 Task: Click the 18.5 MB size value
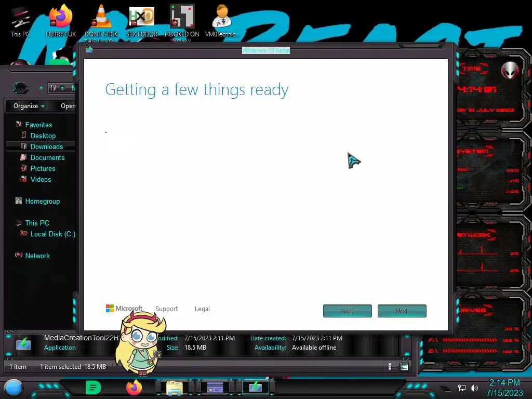[x=195, y=348]
